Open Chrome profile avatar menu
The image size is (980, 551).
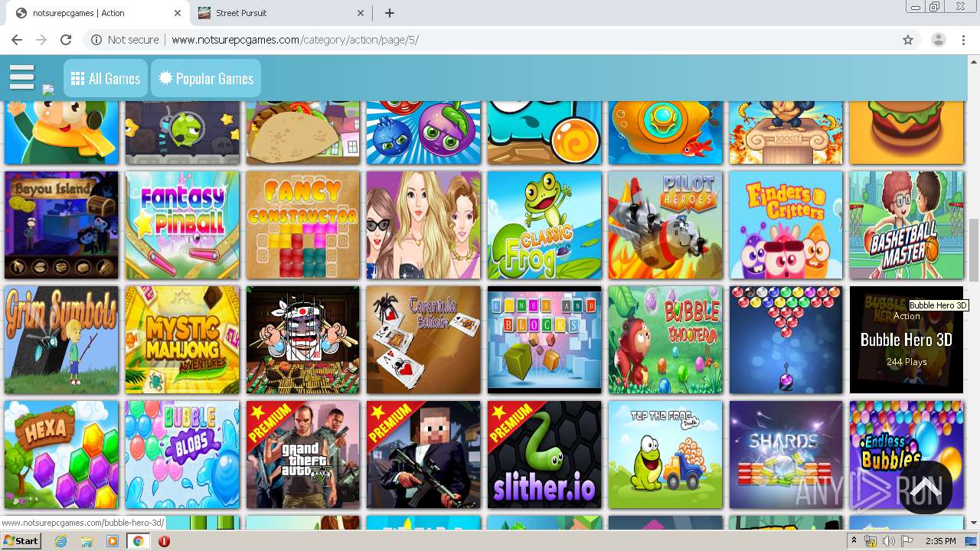(x=938, y=40)
